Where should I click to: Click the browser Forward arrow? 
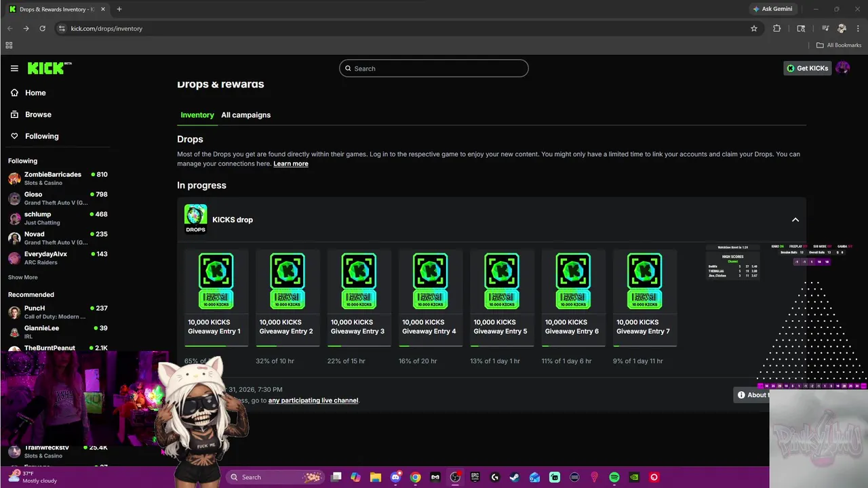pyautogui.click(x=26, y=28)
